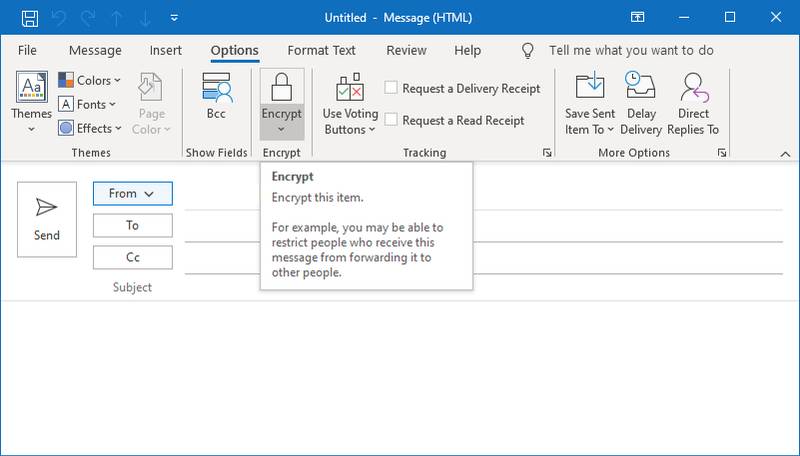Viewport: 800px width, 456px height.
Task: Focus the Tell me what you want to do box
Action: click(x=631, y=50)
